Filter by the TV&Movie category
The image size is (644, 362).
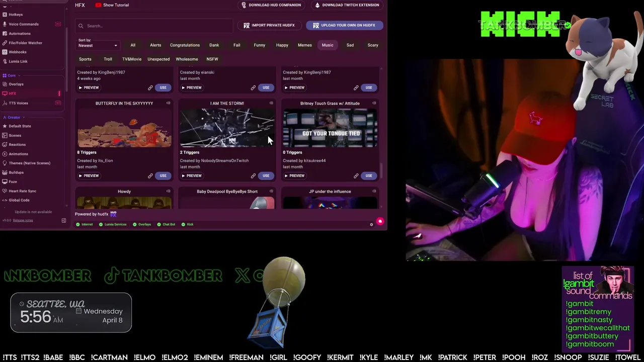point(132,59)
